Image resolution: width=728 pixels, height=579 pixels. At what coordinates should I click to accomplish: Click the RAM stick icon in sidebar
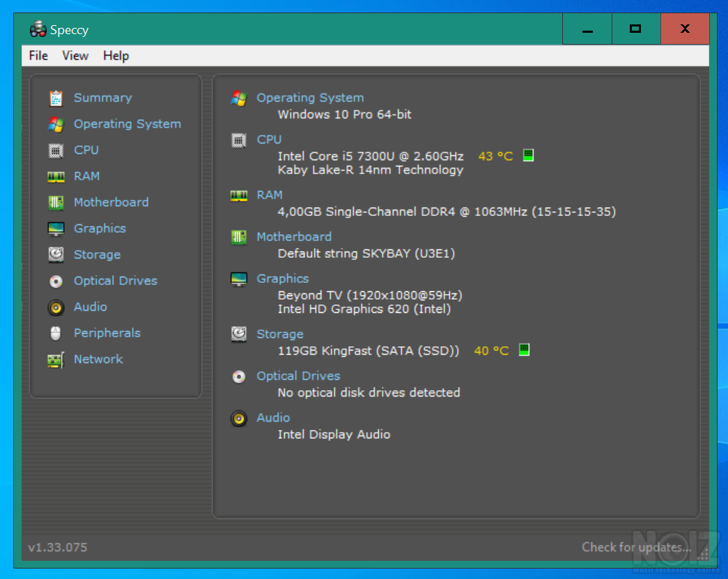tap(56, 177)
